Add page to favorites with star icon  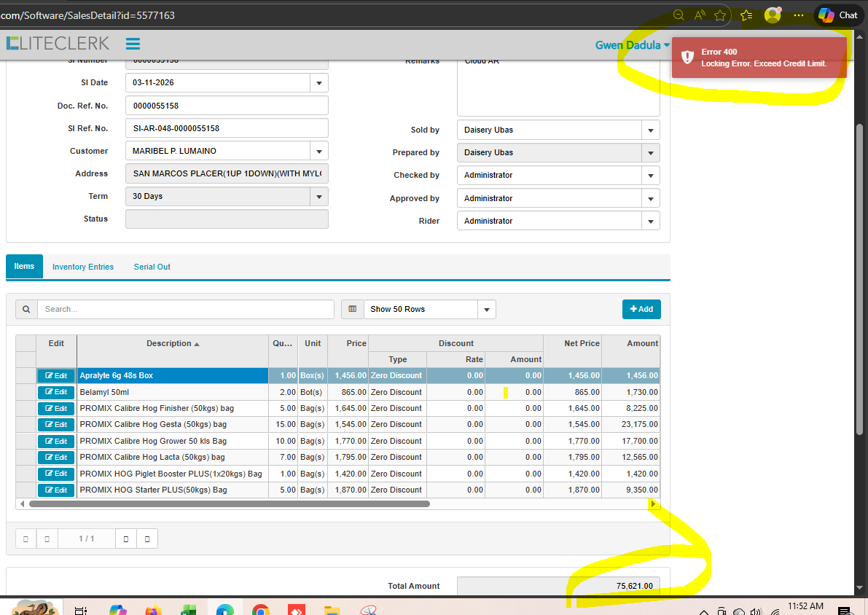[x=720, y=15]
